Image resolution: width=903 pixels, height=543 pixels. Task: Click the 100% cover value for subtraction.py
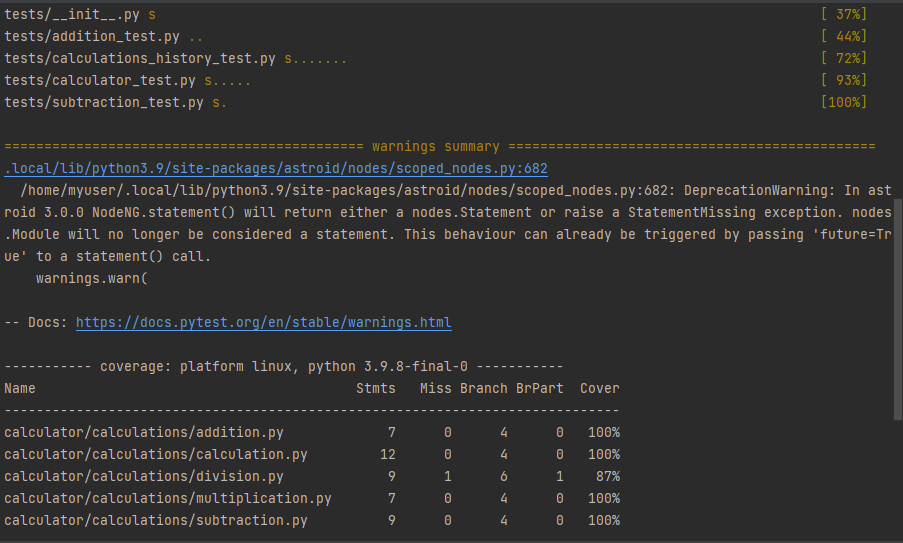[604, 519]
